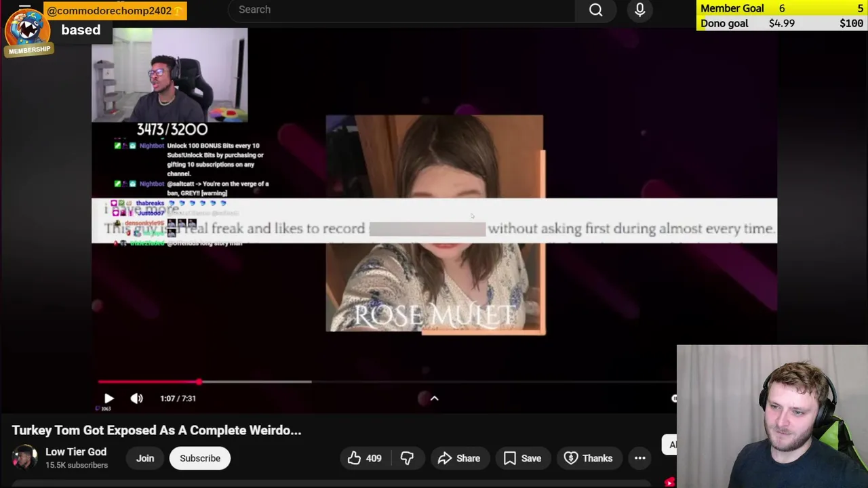Click the Member Goal row
Image resolution: width=868 pixels, height=488 pixels.
[782, 8]
